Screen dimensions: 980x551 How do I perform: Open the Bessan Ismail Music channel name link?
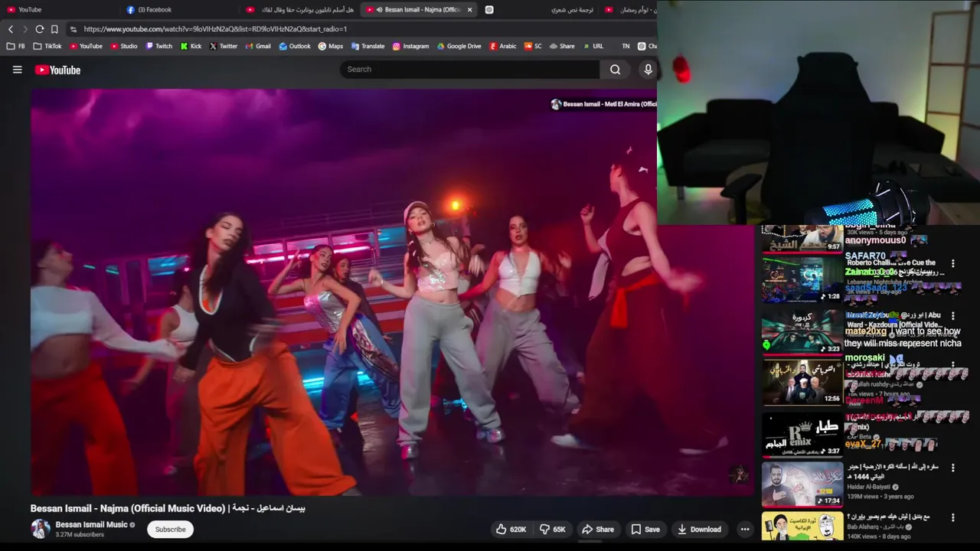(x=91, y=525)
